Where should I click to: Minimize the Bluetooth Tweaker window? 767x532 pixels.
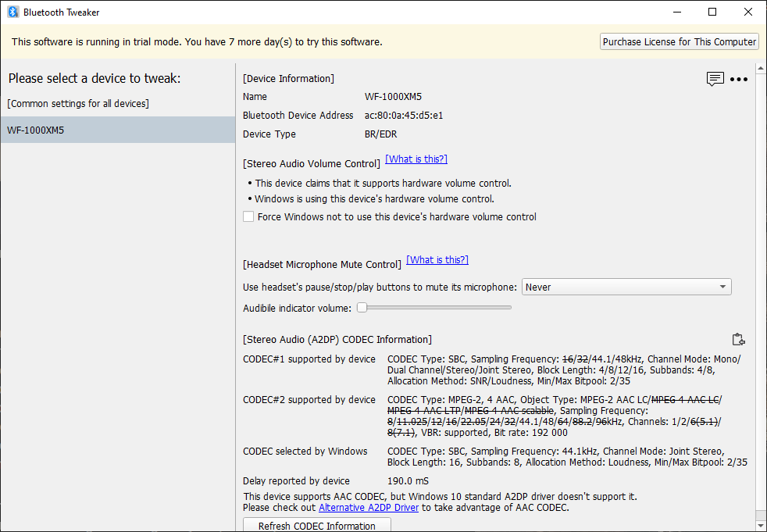coord(677,12)
